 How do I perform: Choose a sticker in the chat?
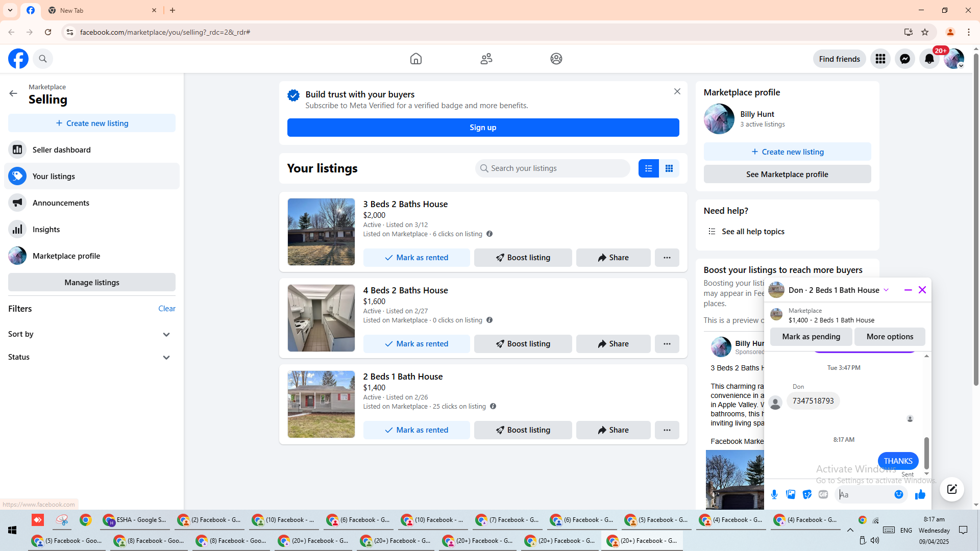[x=807, y=494]
